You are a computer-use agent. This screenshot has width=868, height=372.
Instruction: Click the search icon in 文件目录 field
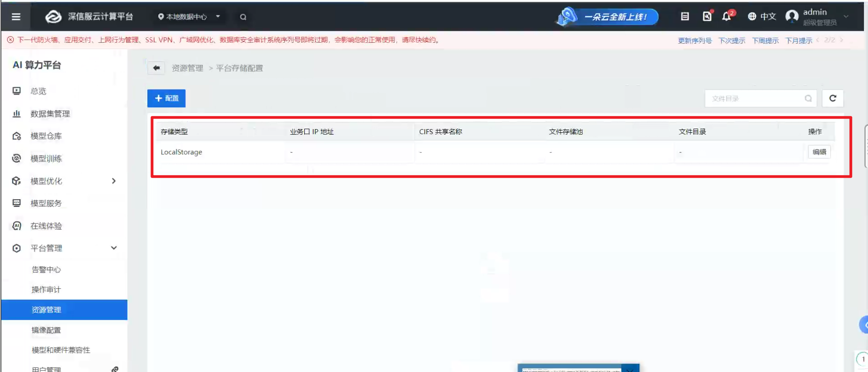(808, 98)
